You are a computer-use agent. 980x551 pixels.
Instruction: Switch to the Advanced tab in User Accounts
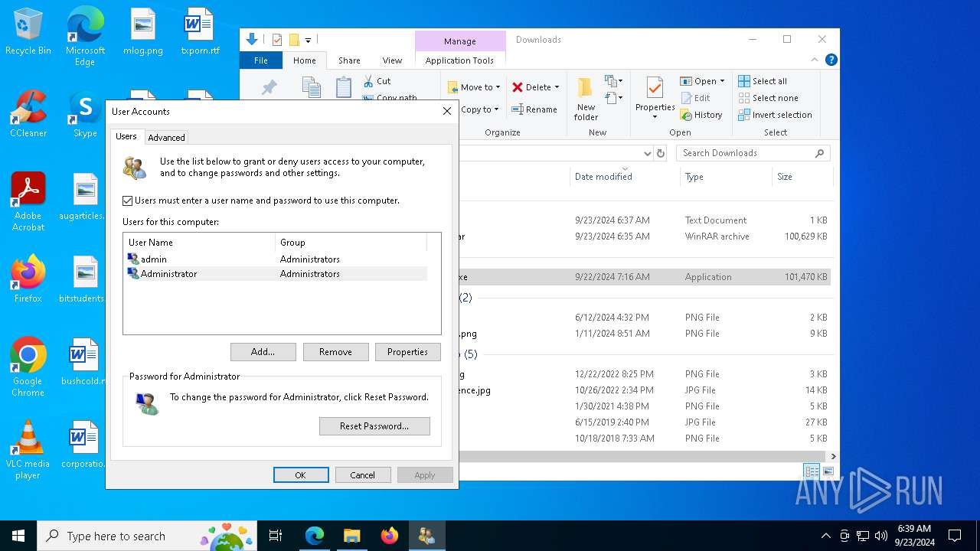(x=166, y=138)
